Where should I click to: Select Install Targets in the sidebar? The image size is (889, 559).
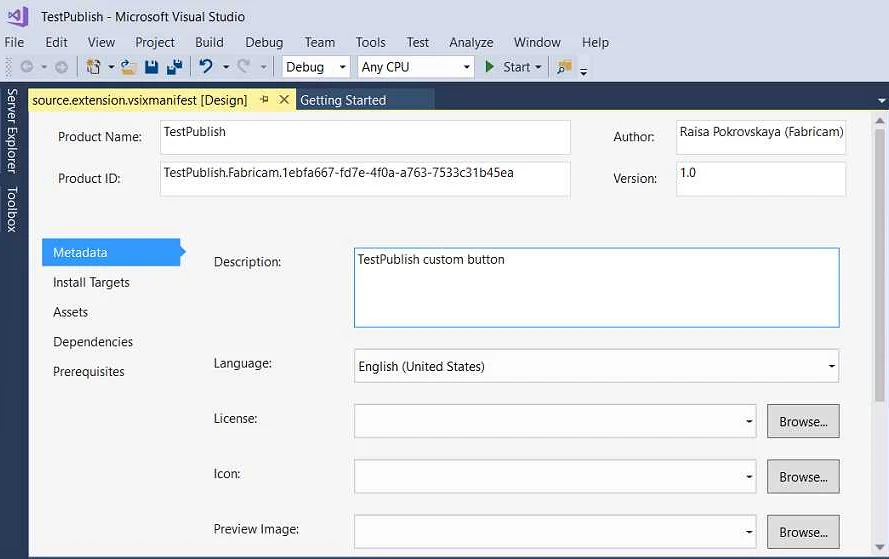(91, 283)
